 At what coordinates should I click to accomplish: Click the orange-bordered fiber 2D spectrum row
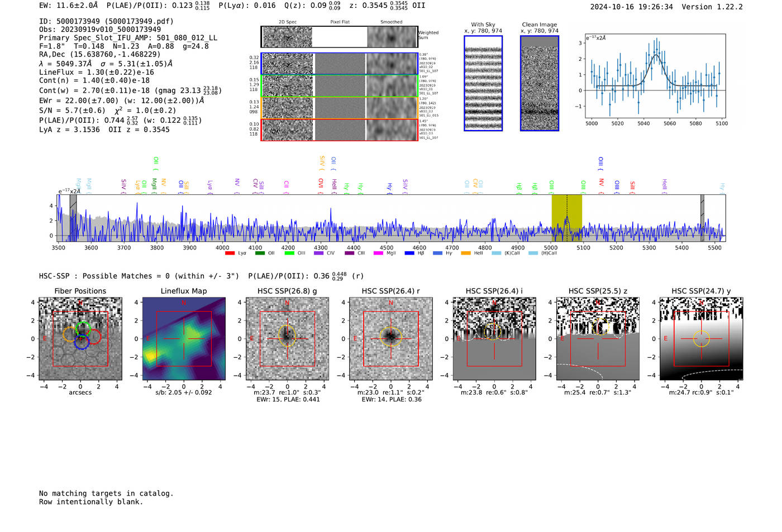(x=340, y=108)
